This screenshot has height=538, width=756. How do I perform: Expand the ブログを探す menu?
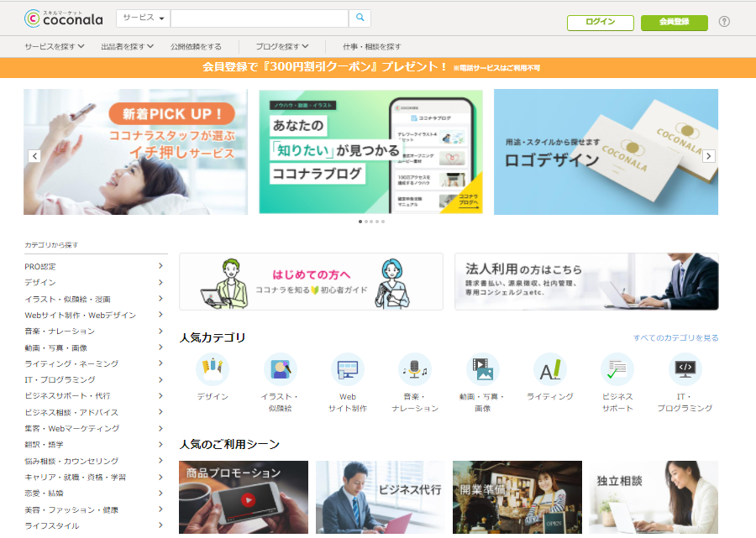[282, 47]
